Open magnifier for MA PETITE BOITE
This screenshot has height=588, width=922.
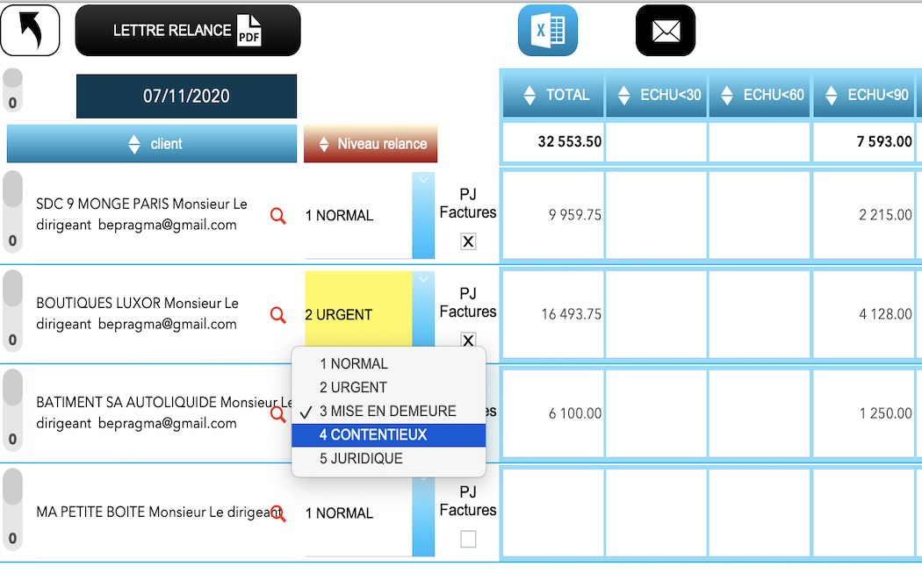pyautogui.click(x=277, y=513)
